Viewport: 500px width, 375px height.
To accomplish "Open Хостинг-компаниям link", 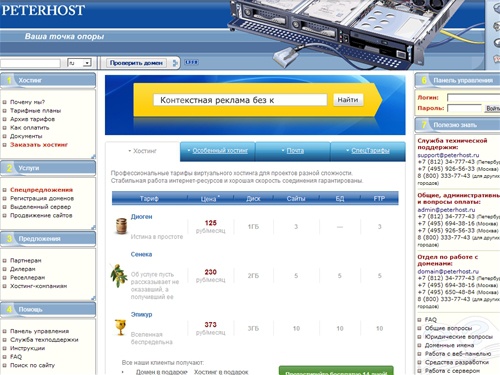I will pyautogui.click(x=38, y=286).
